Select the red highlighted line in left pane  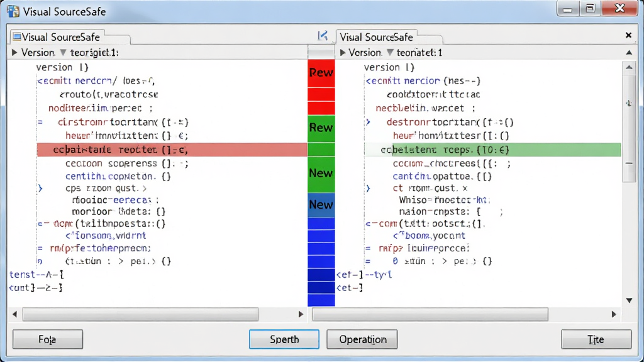pos(172,150)
